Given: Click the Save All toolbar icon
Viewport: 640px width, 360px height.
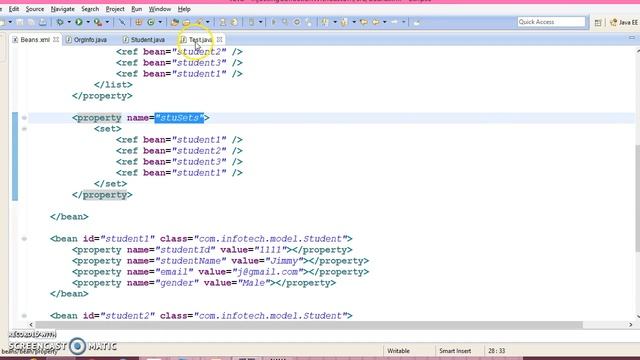Looking at the screenshot, I should pyautogui.click(x=31, y=22).
